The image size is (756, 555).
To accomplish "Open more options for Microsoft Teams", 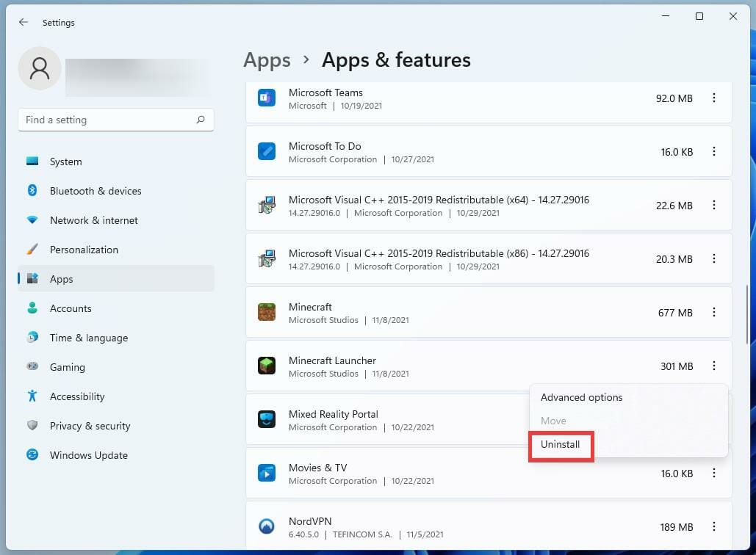I will 713,98.
